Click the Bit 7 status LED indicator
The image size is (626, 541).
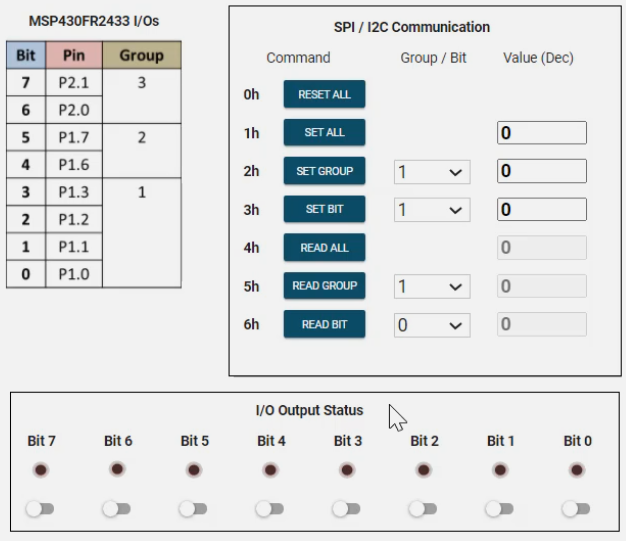pos(40,469)
